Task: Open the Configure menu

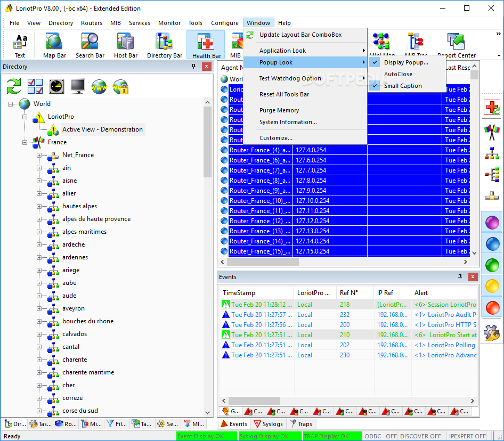Action: (225, 23)
